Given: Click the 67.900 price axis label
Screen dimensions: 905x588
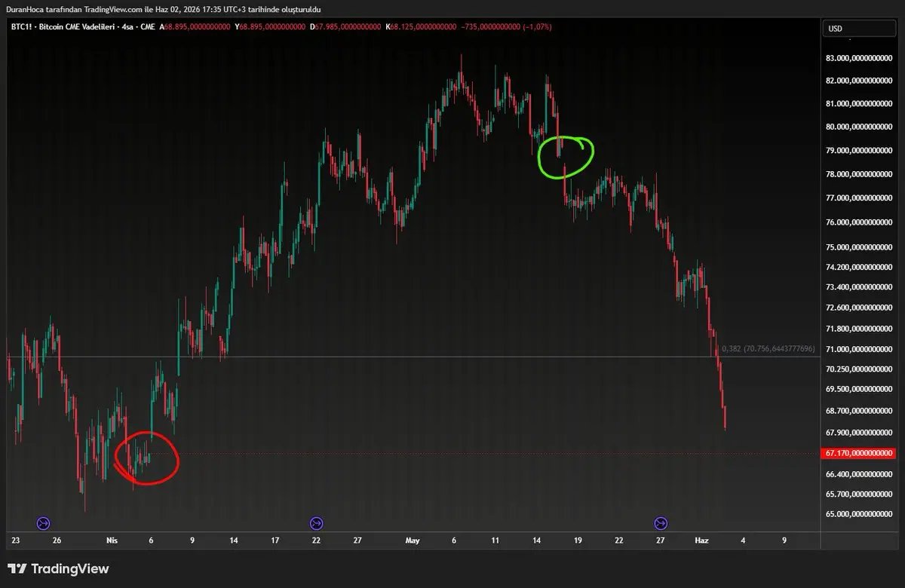Looking at the screenshot, I should pos(860,432).
